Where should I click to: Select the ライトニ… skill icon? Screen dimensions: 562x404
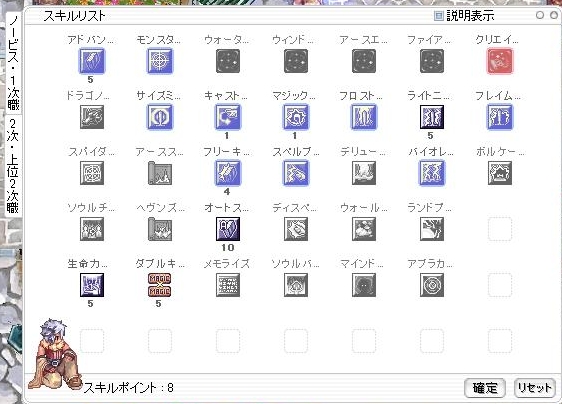(432, 117)
